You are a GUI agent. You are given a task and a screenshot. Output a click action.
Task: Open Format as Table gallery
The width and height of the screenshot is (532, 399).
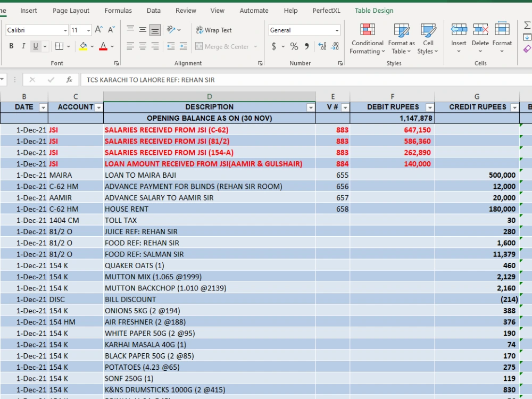[x=401, y=39]
